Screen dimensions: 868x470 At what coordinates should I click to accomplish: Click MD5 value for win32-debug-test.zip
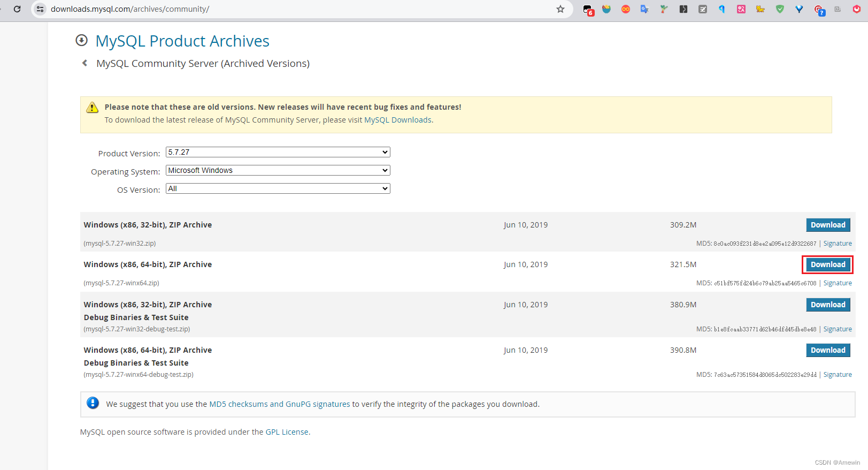[765, 329]
